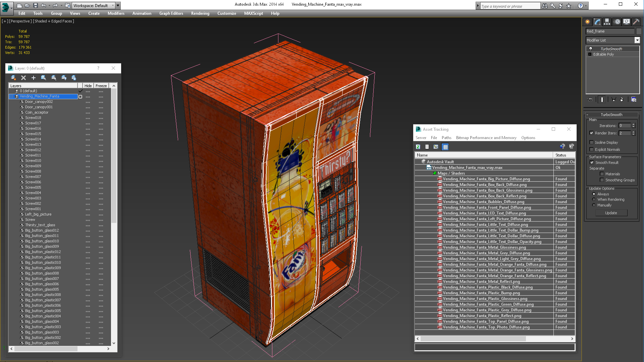Click the Update button in TurboSmooth

611,213
